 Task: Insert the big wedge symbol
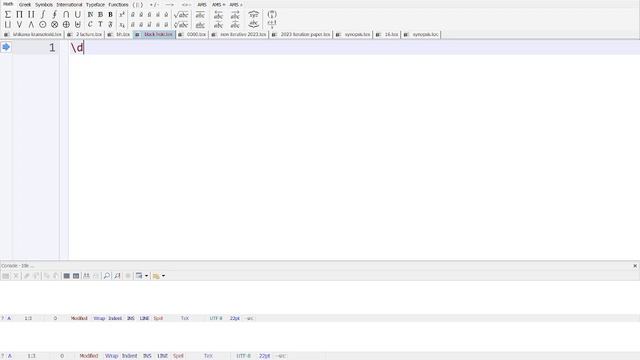point(31,24)
